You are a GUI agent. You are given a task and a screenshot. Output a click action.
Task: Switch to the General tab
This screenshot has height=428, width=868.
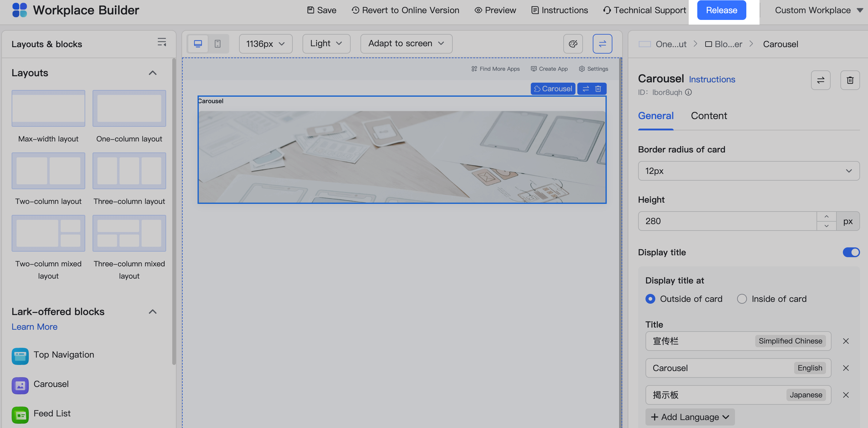tap(655, 115)
